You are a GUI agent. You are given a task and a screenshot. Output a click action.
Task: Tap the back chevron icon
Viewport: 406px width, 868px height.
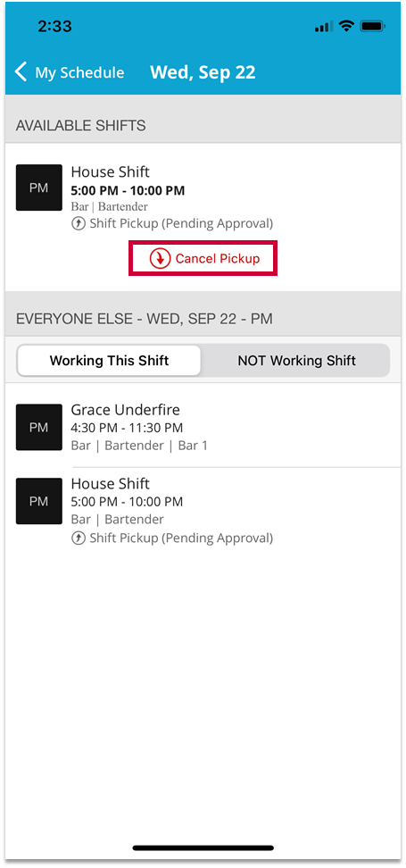(x=21, y=72)
